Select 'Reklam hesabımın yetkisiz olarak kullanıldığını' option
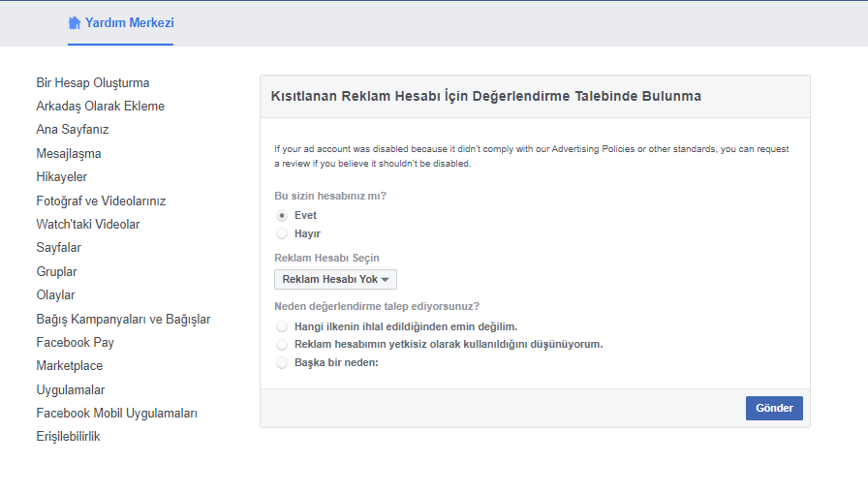The height and width of the screenshot is (494, 868). [282, 344]
